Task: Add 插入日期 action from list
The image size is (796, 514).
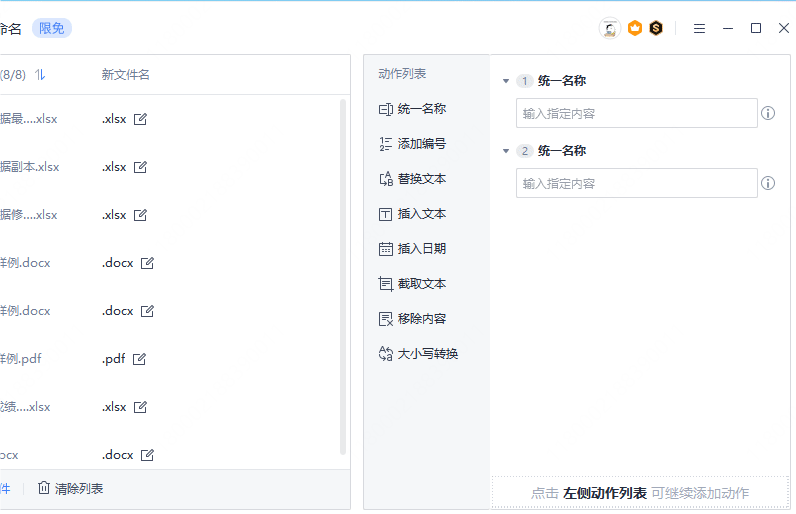Action: pos(412,249)
